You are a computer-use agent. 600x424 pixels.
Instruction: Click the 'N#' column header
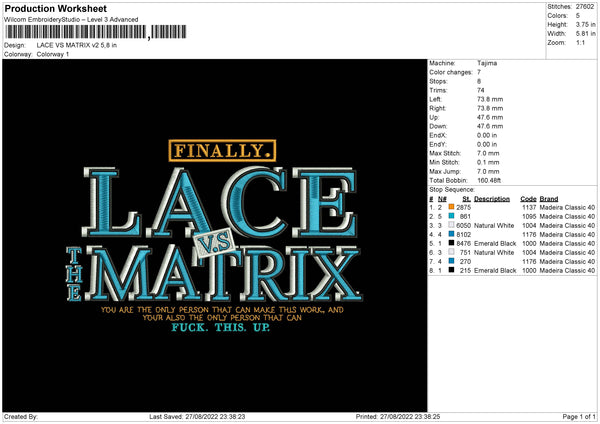[x=442, y=199]
